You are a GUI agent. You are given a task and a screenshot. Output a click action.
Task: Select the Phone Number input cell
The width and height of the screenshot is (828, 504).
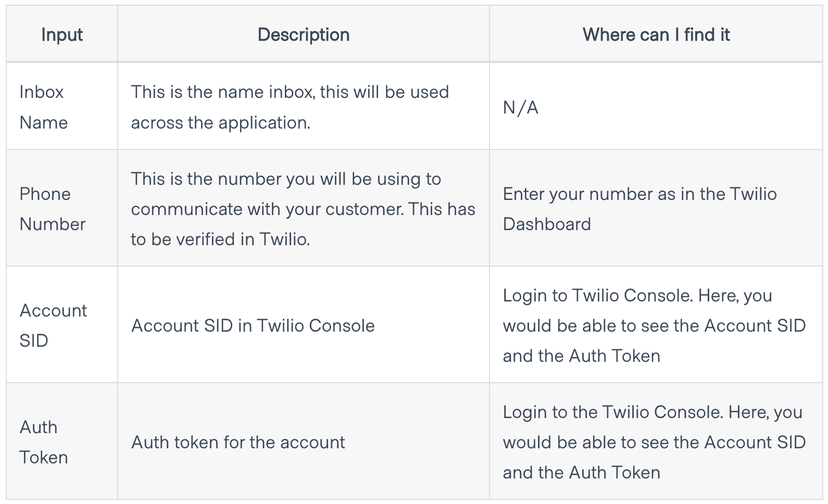62,208
